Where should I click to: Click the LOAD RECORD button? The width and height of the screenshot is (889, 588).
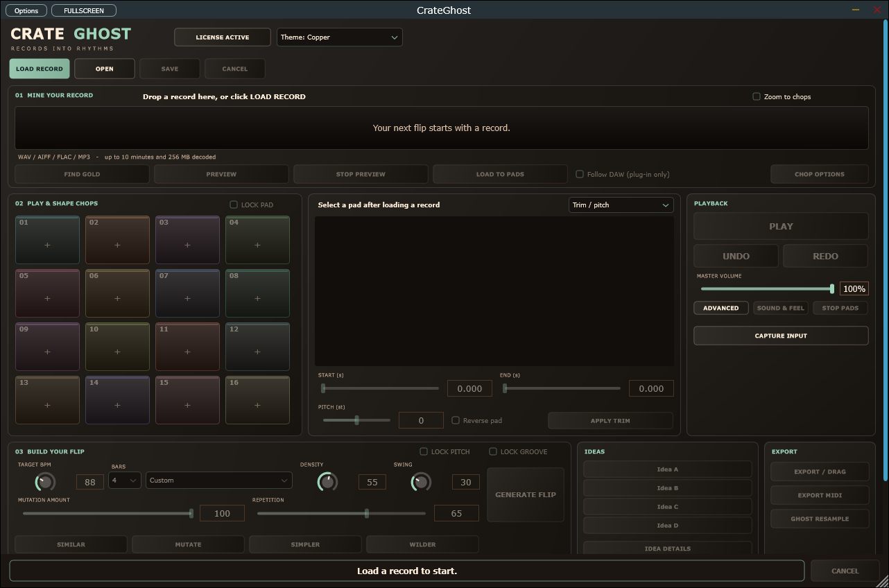[40, 69]
